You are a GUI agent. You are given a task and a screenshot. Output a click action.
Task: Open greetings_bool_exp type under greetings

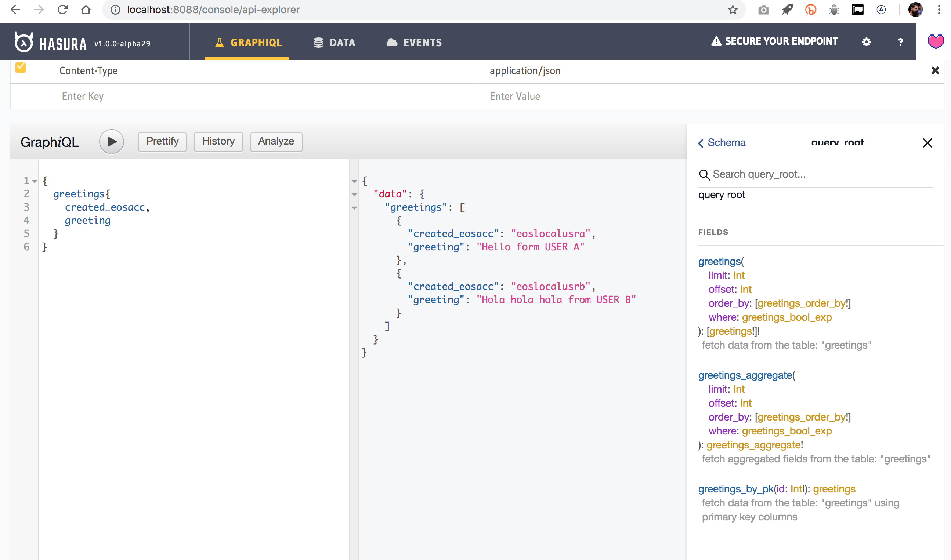(787, 317)
